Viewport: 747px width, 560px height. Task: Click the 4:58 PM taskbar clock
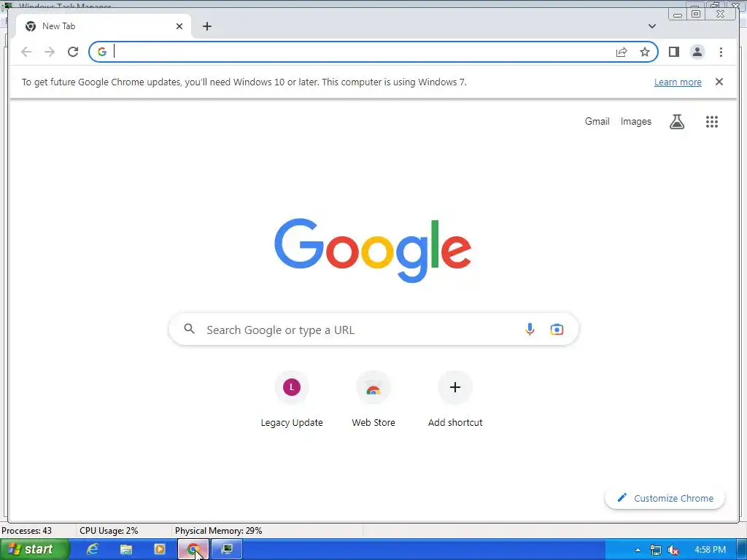tap(711, 550)
